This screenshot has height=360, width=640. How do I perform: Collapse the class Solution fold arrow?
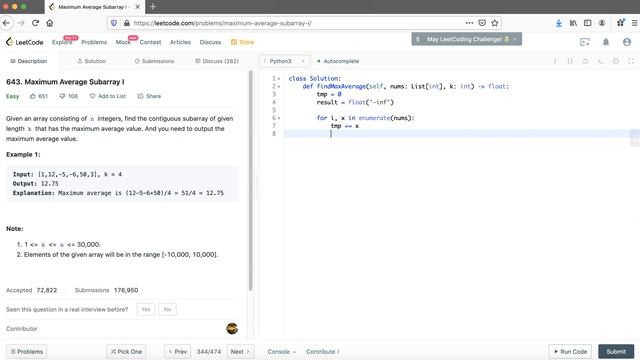point(279,78)
